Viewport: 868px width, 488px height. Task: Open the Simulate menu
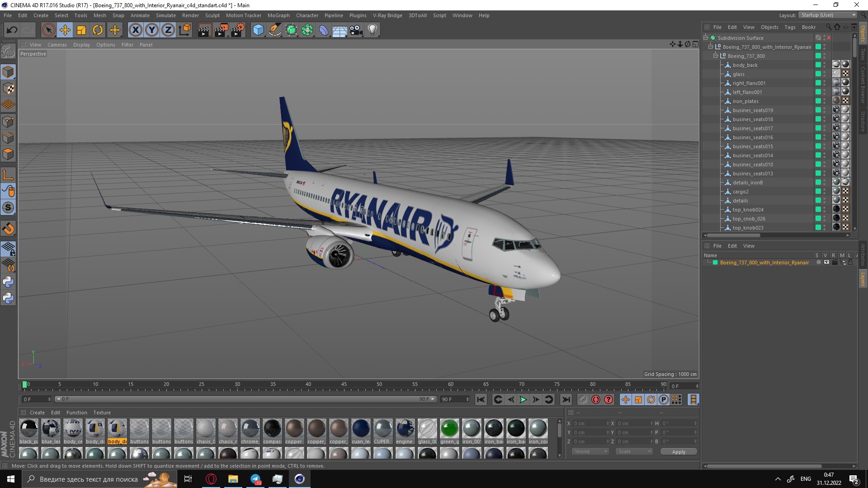[166, 15]
